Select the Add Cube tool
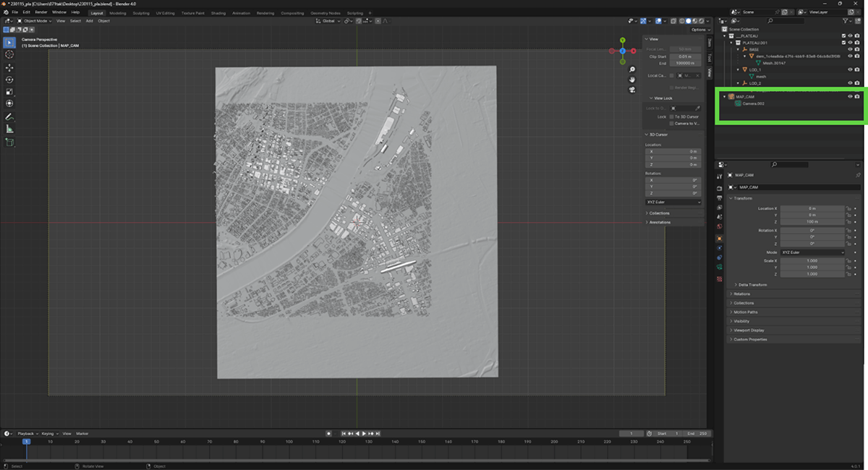 [9, 142]
